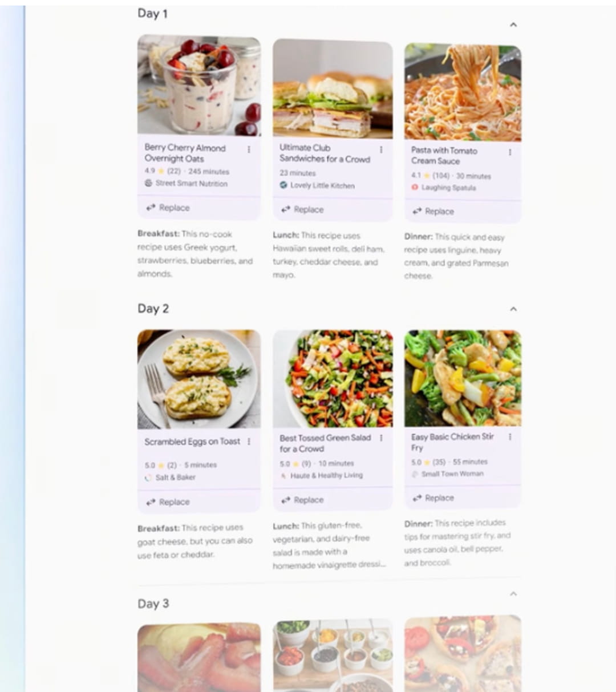Open three-dot menu on Ultimate Club Sandwiches card
The image size is (616, 692).
click(x=381, y=149)
